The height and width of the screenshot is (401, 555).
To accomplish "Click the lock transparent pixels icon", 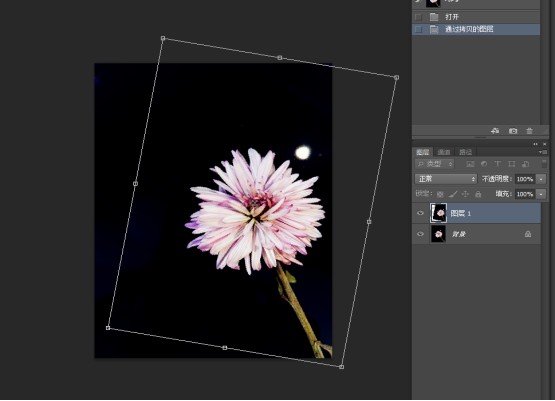I will tap(440, 194).
